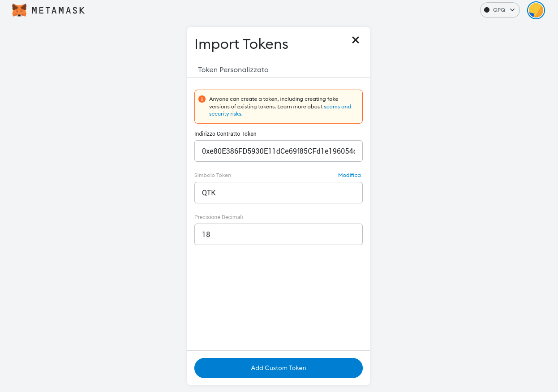Click the MetaMask fox logo
558x392 pixels.
coord(19,10)
